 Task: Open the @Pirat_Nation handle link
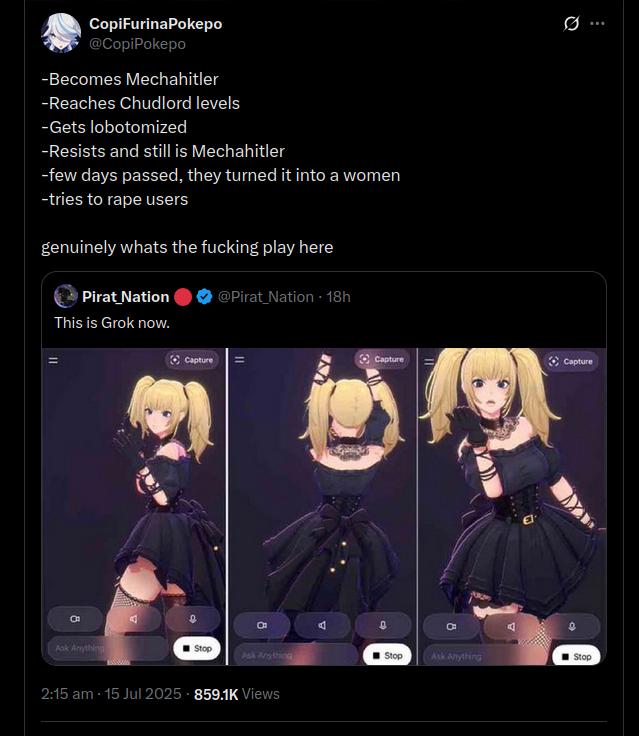(266, 297)
